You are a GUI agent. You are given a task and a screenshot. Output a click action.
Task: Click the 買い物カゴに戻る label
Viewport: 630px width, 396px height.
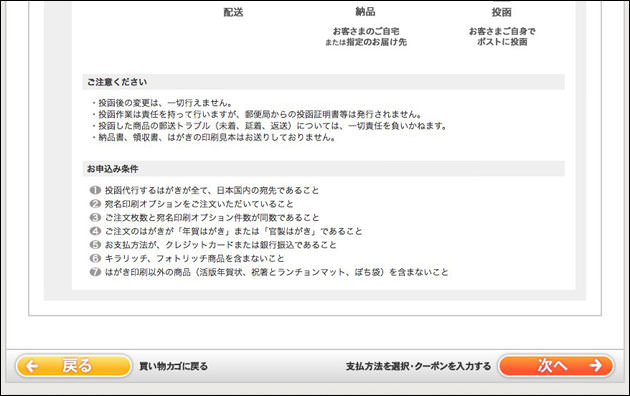(x=174, y=366)
